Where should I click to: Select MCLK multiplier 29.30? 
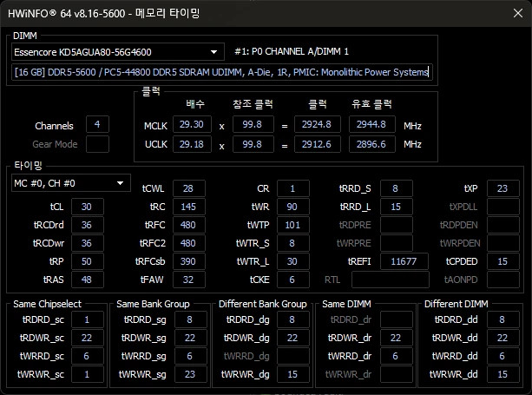(192, 124)
